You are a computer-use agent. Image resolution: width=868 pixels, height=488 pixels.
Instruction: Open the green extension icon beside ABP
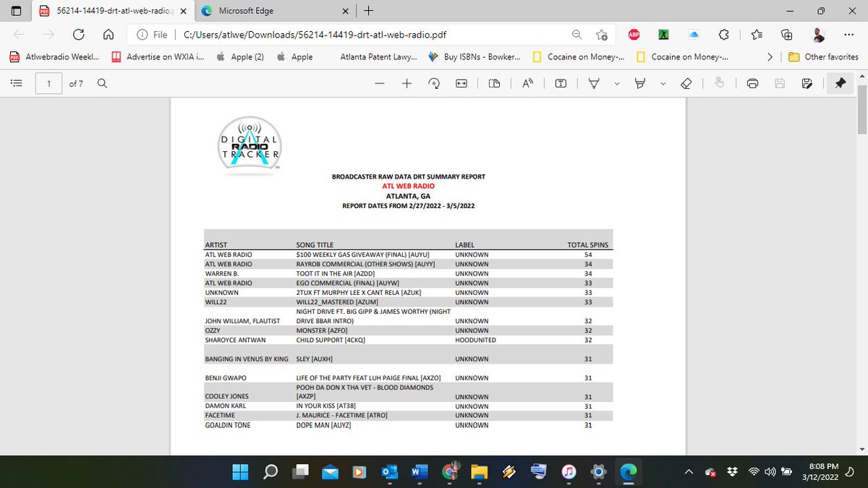(x=663, y=34)
